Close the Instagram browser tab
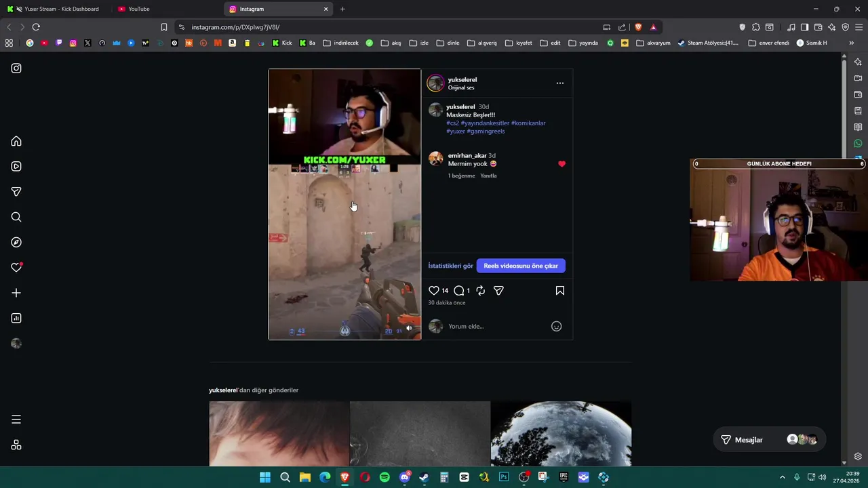 [x=325, y=9]
